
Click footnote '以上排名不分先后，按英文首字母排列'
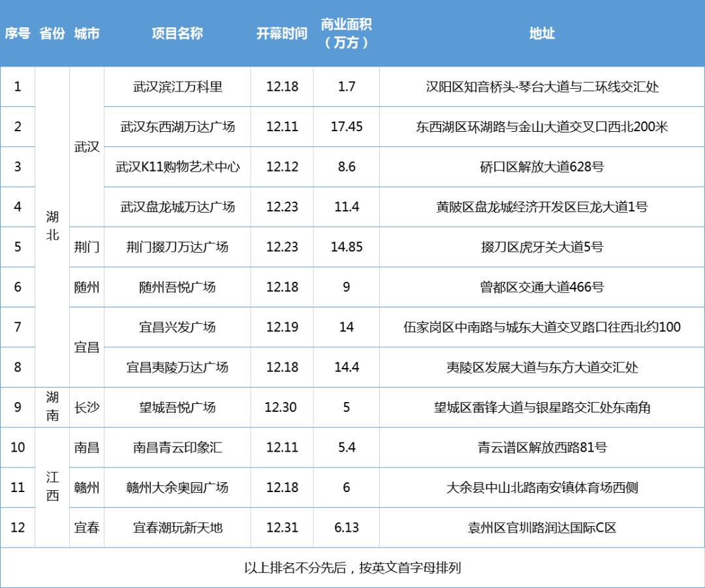(352, 568)
